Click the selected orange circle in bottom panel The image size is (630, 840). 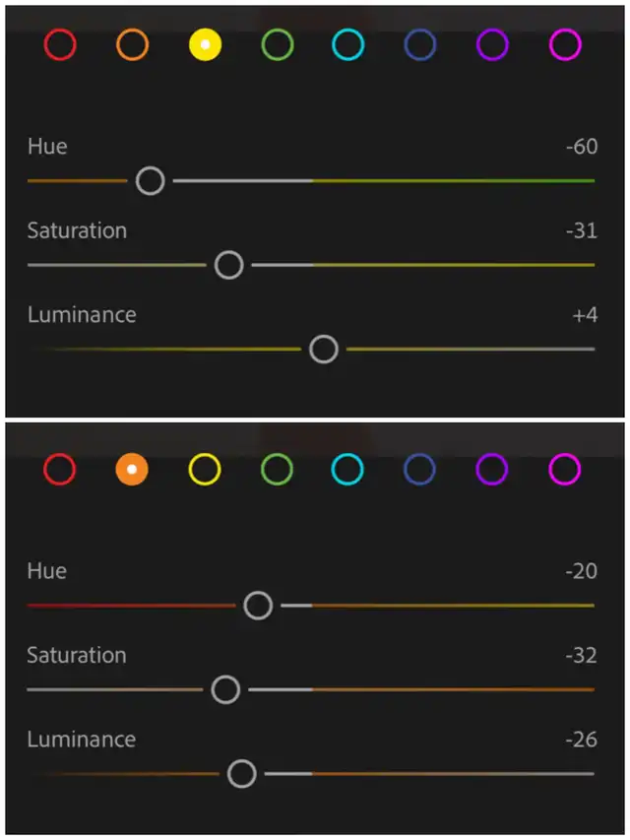click(x=132, y=470)
